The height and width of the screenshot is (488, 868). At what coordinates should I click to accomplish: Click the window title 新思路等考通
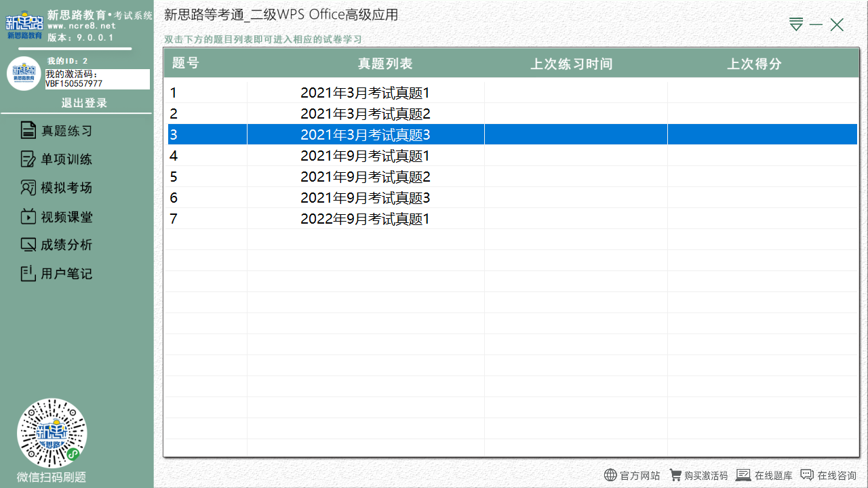pyautogui.click(x=281, y=14)
